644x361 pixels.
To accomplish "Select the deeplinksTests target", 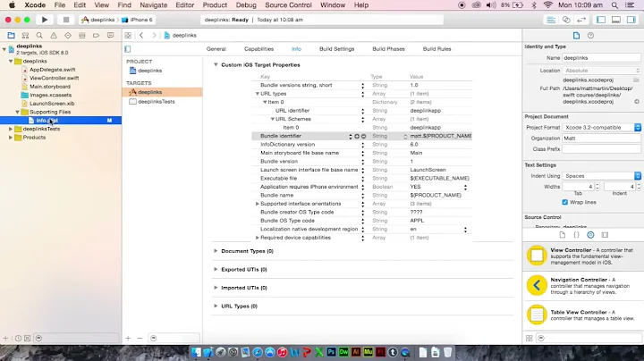I will 156,102.
